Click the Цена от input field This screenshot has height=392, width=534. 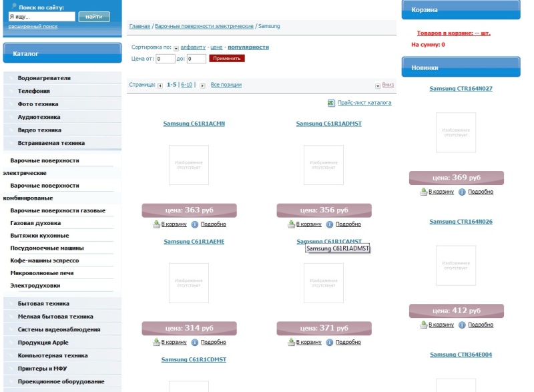(166, 59)
